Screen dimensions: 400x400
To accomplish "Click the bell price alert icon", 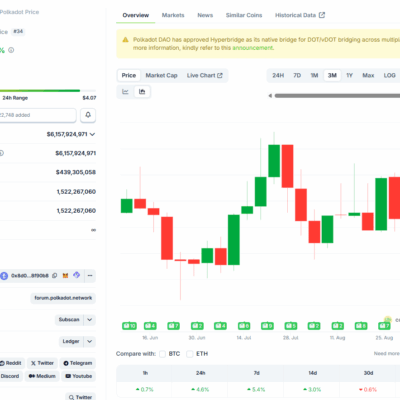I will [88, 115].
